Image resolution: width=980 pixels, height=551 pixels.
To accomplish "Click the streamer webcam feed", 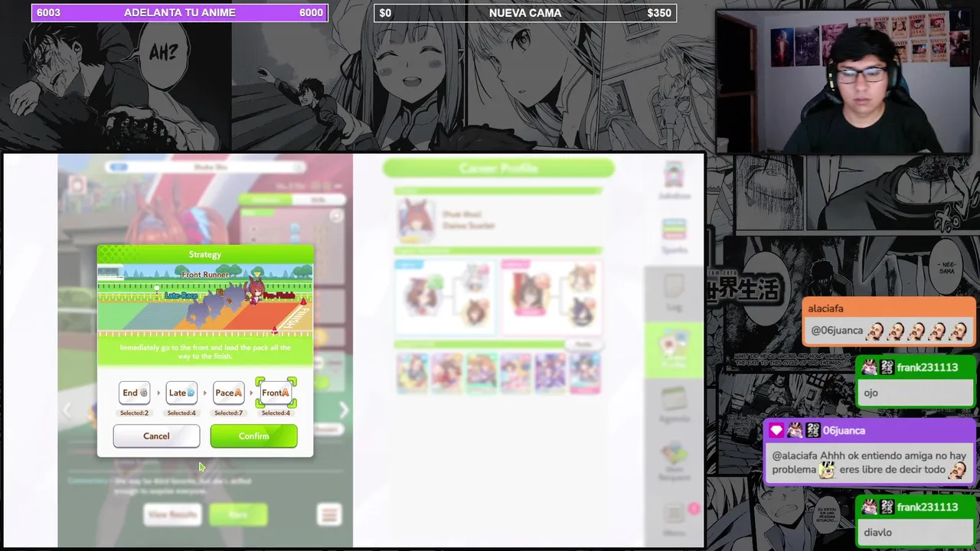I will 844,82.
